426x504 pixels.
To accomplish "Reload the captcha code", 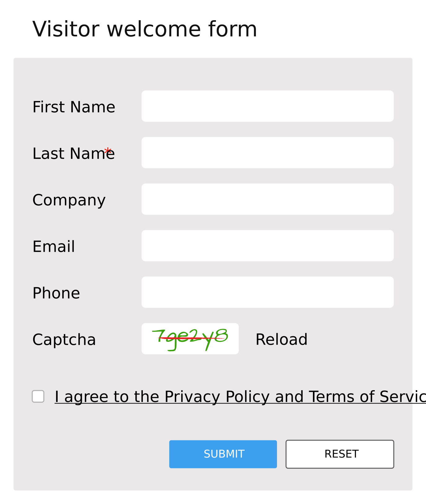I will pos(281,339).
